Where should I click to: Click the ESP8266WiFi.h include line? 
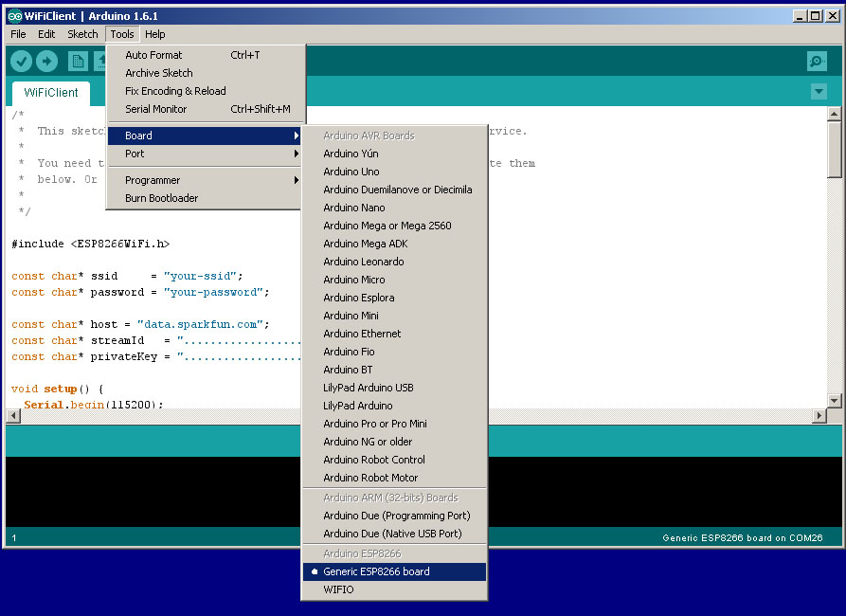(x=91, y=244)
